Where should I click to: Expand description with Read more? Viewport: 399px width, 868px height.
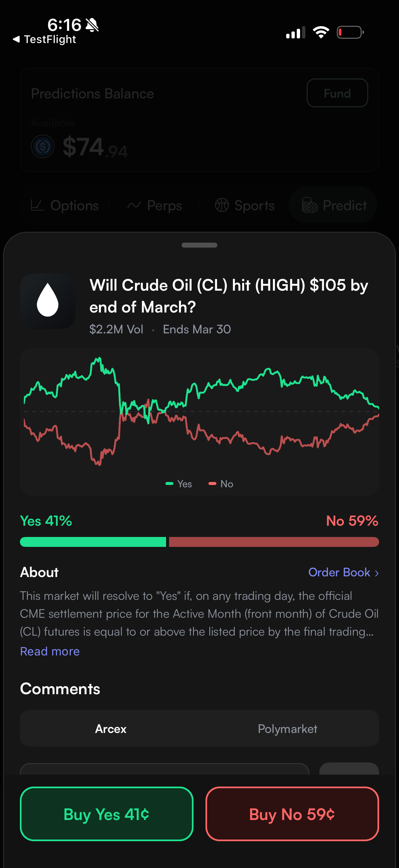50,651
